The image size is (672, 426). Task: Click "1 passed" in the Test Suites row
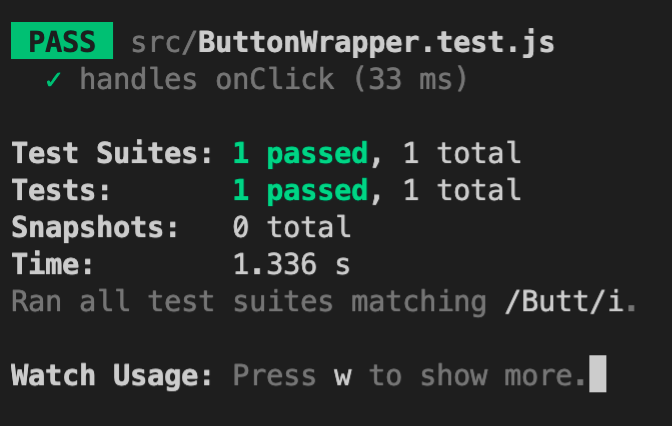click(299, 154)
